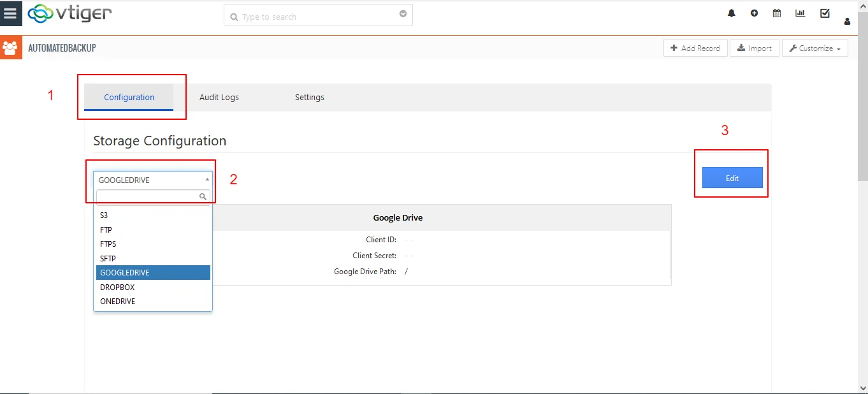
Task: Click the quick create plus icon
Action: click(x=754, y=13)
